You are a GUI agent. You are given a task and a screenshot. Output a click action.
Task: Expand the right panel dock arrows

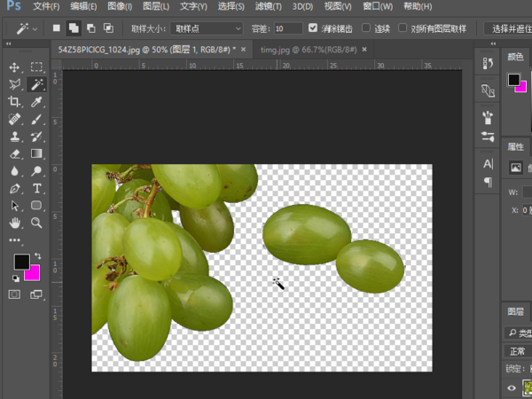click(493, 43)
